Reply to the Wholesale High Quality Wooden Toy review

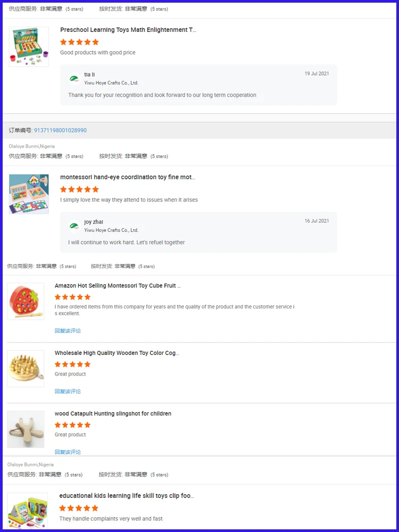click(68, 391)
